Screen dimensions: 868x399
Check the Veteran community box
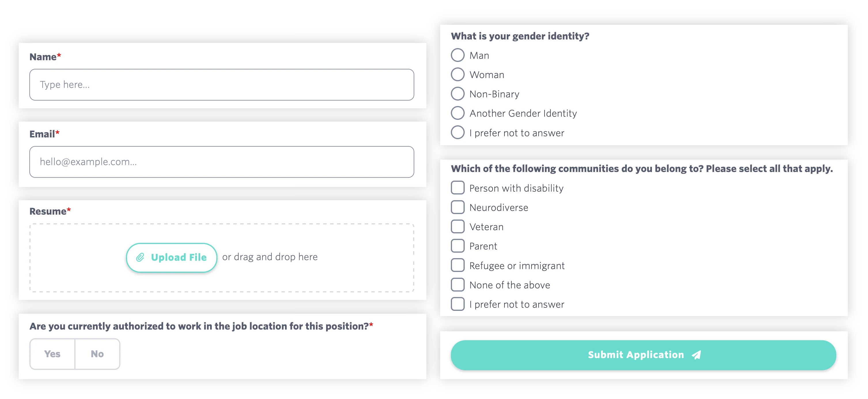[457, 226]
